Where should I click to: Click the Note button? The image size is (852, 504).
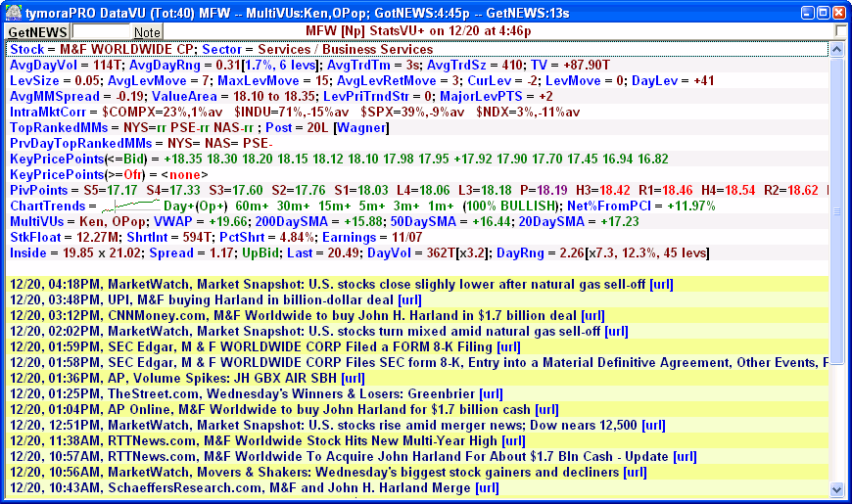click(147, 32)
